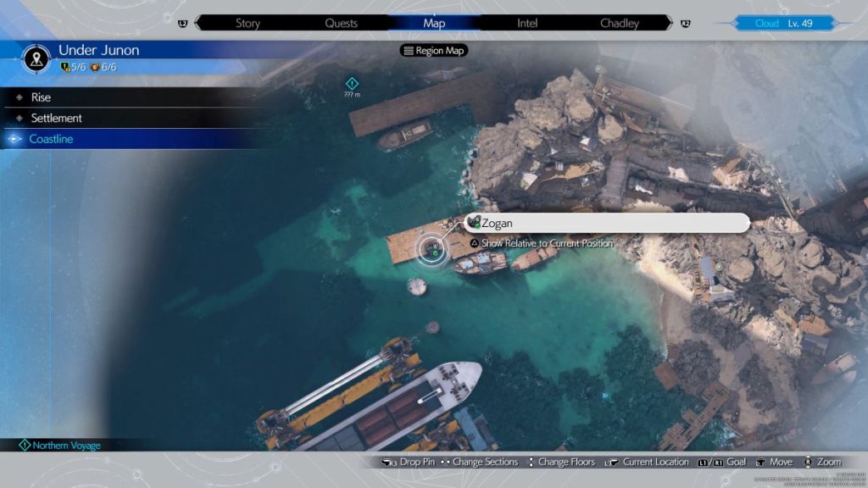Select the Rise section
The image size is (868, 488).
click(x=41, y=97)
